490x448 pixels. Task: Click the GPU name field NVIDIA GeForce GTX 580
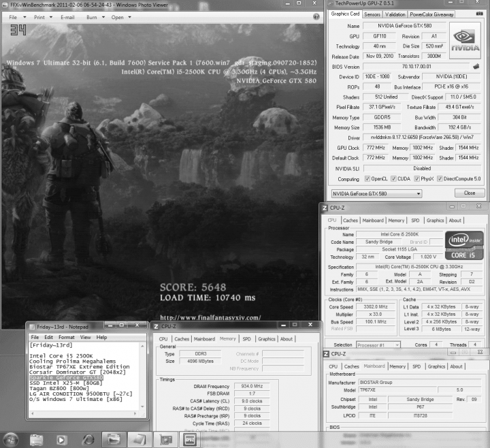pyautogui.click(x=404, y=26)
